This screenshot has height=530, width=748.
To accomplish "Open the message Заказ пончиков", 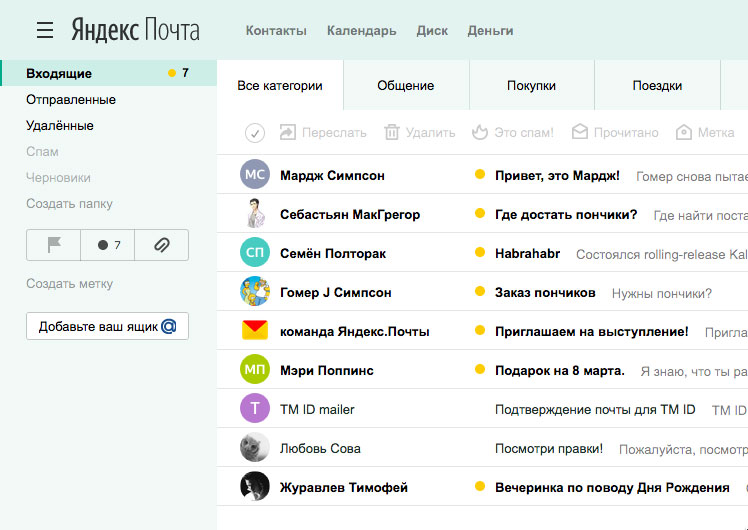I will 545,292.
